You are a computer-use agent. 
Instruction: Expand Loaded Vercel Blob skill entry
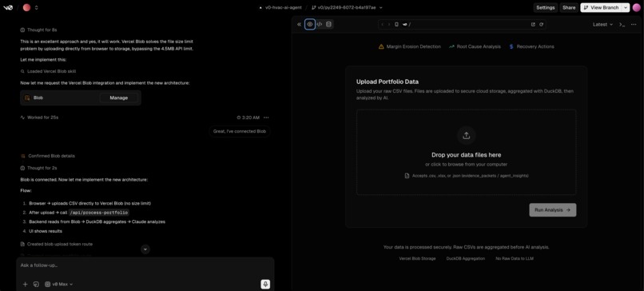(48, 71)
